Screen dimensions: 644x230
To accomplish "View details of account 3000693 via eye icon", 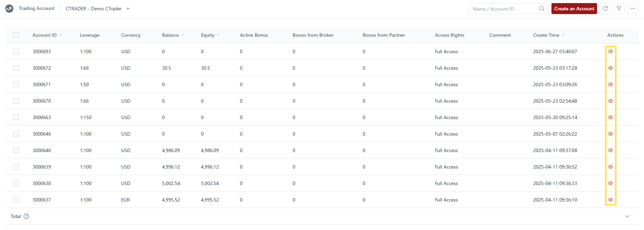I will (610, 51).
